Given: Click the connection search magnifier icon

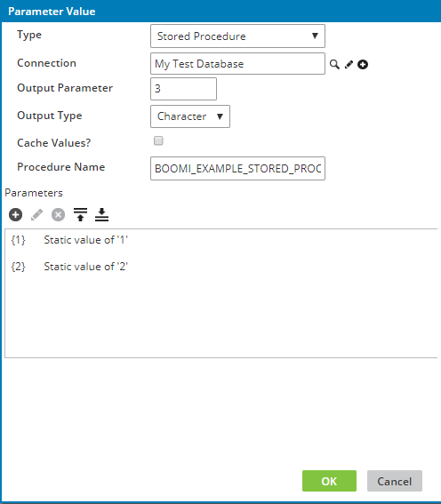Looking at the screenshot, I should pos(334,64).
